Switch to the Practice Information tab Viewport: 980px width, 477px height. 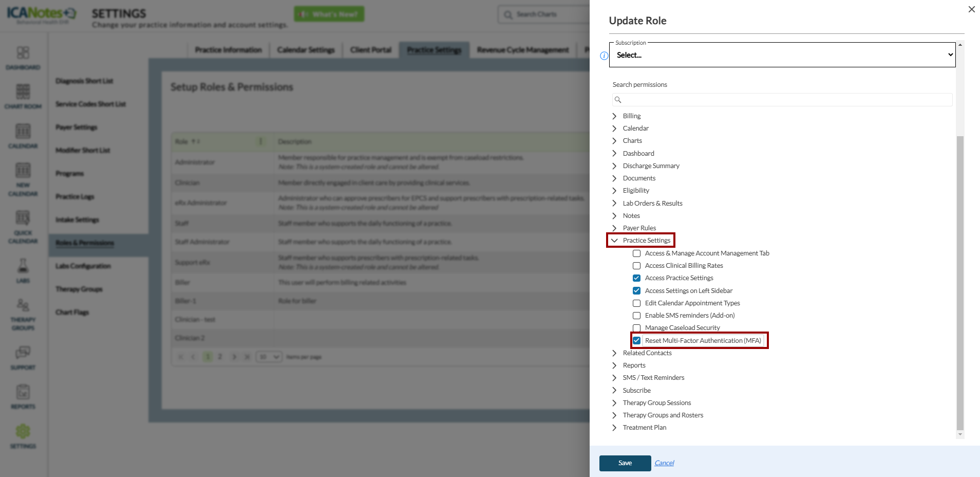click(229, 50)
